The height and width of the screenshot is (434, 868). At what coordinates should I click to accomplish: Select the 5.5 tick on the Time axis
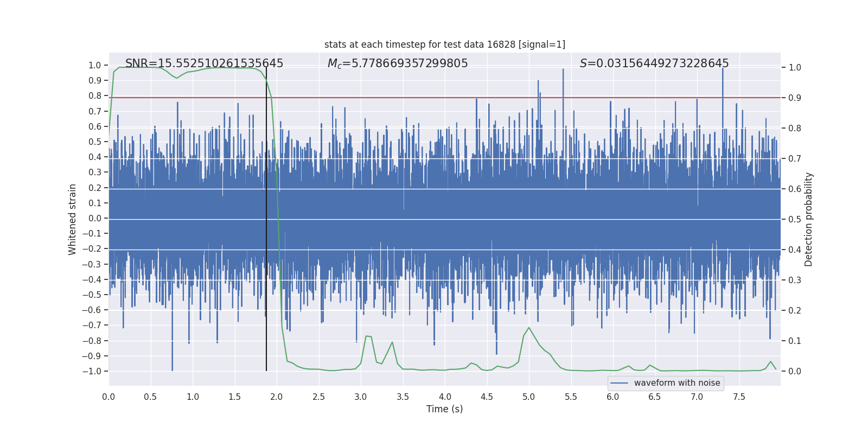(x=571, y=397)
